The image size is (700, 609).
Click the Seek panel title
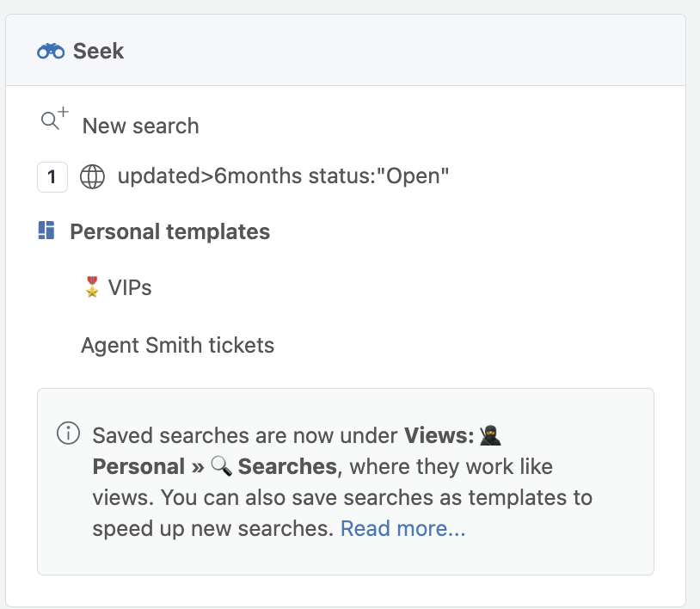point(98,51)
